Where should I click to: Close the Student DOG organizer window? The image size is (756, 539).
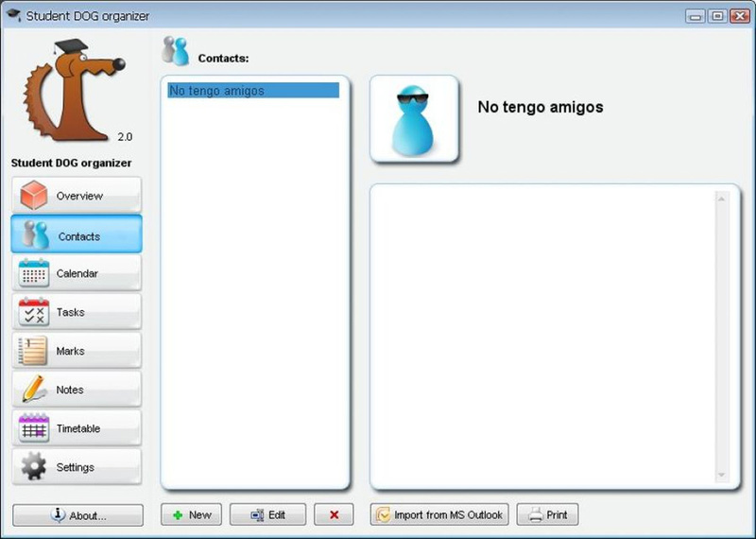coord(740,16)
